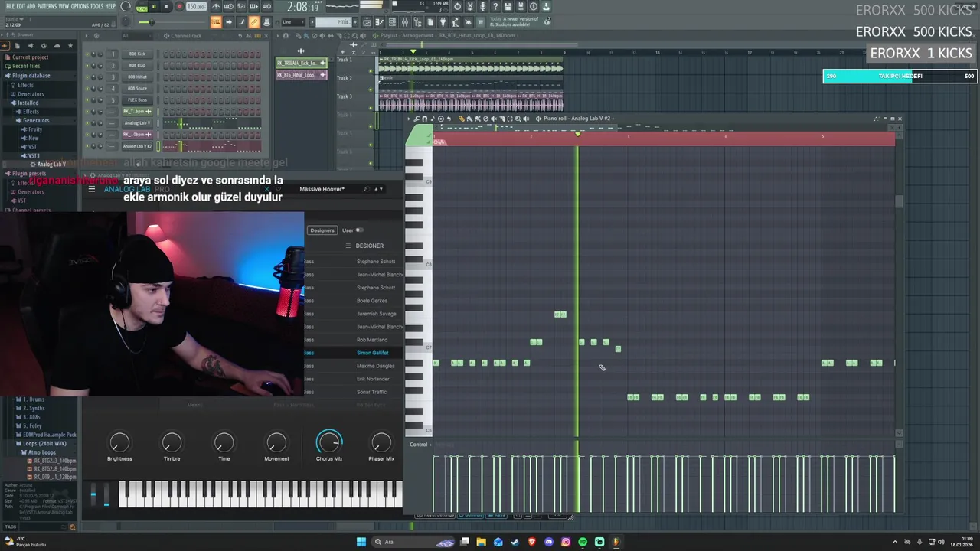980x551 pixels.
Task: Open Recent files in the browser
Action: (x=25, y=66)
